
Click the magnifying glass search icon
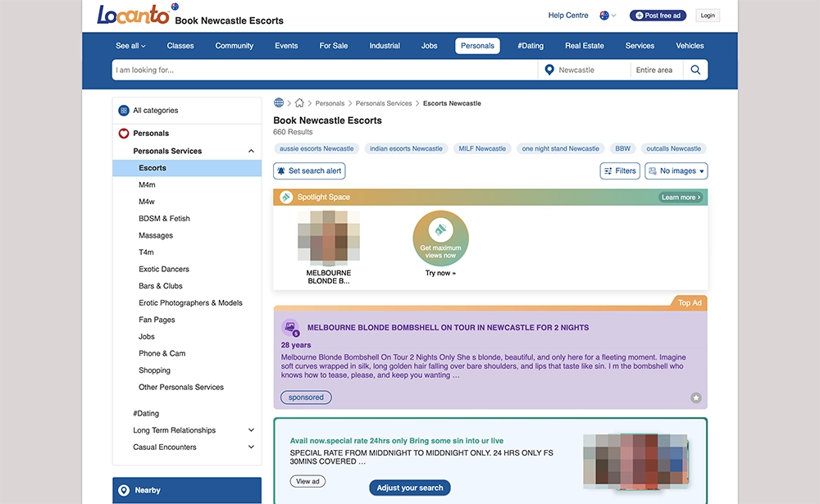(x=695, y=70)
